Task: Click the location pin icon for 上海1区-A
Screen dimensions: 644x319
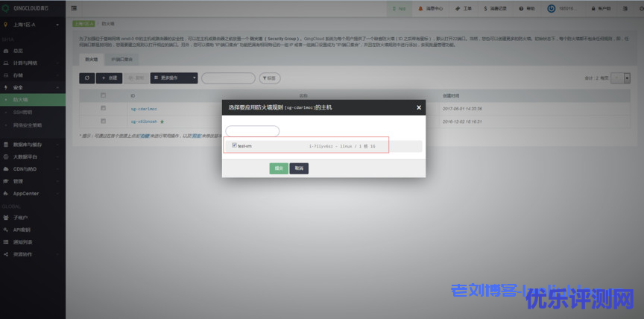Action: (5, 25)
